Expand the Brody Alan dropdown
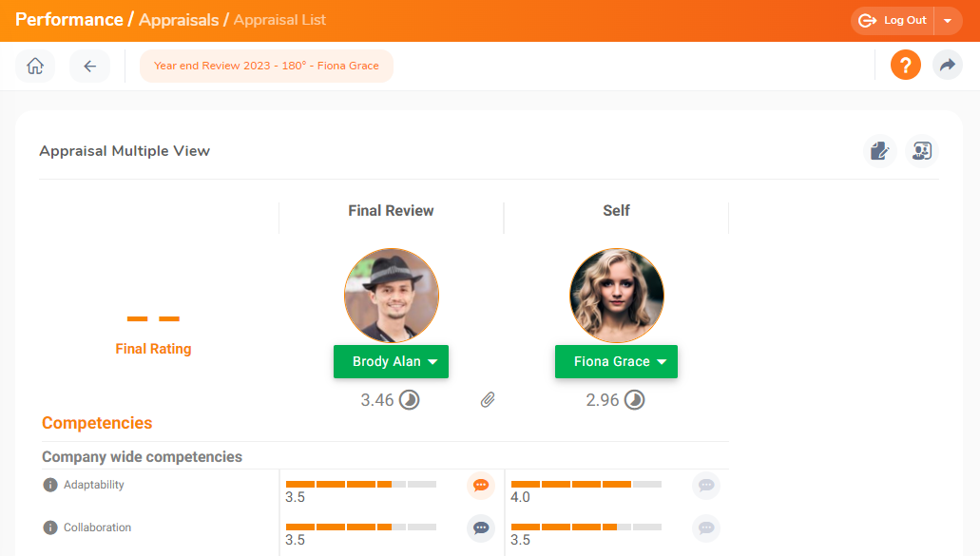980x556 pixels. [391, 362]
